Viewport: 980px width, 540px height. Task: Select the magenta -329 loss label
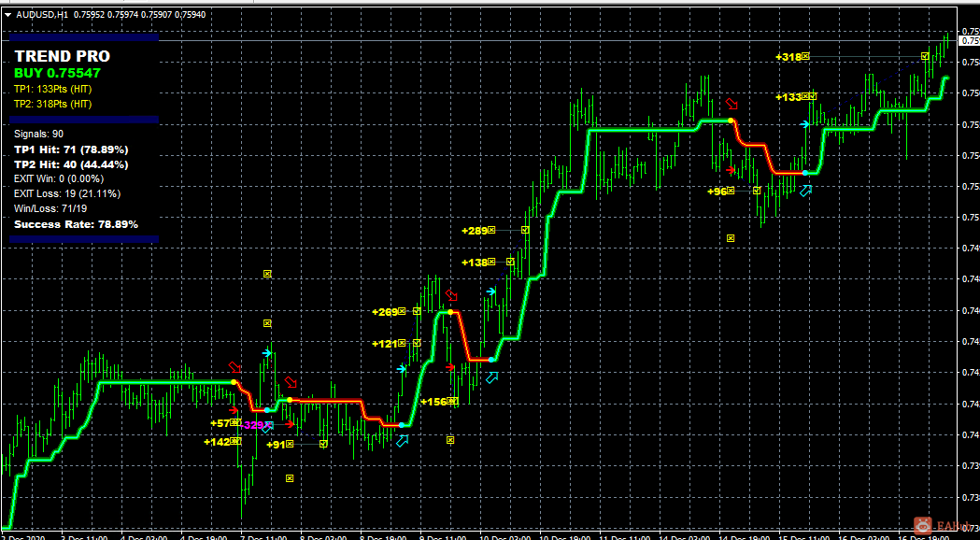(254, 425)
